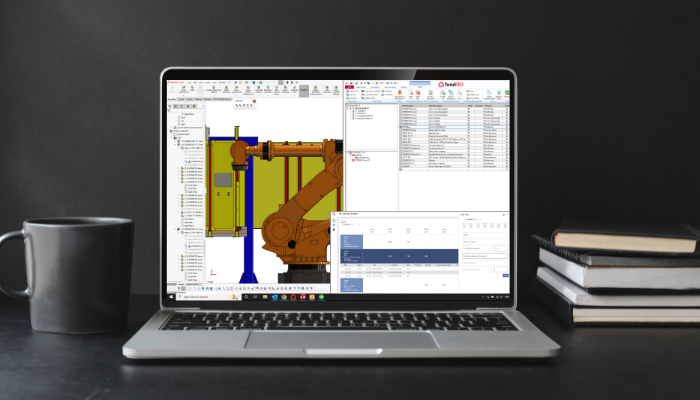Click the green circle taskbar icon
700x400 pixels.
[x=321, y=297]
